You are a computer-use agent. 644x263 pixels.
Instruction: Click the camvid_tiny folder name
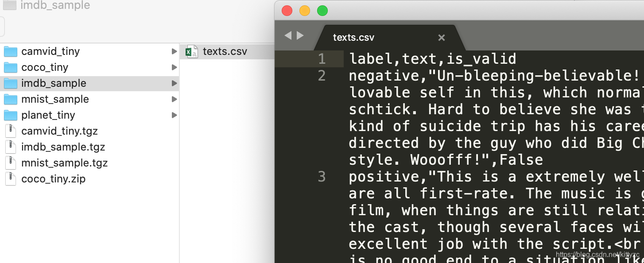[x=50, y=51]
